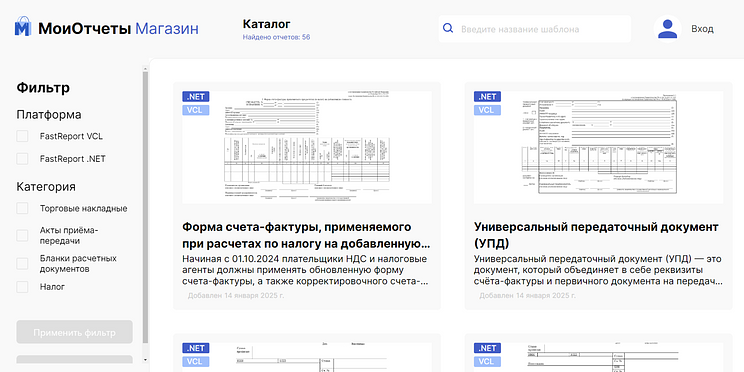Click the VCL badge on the счет-фактура card
The width and height of the screenshot is (744, 372).
(x=195, y=110)
